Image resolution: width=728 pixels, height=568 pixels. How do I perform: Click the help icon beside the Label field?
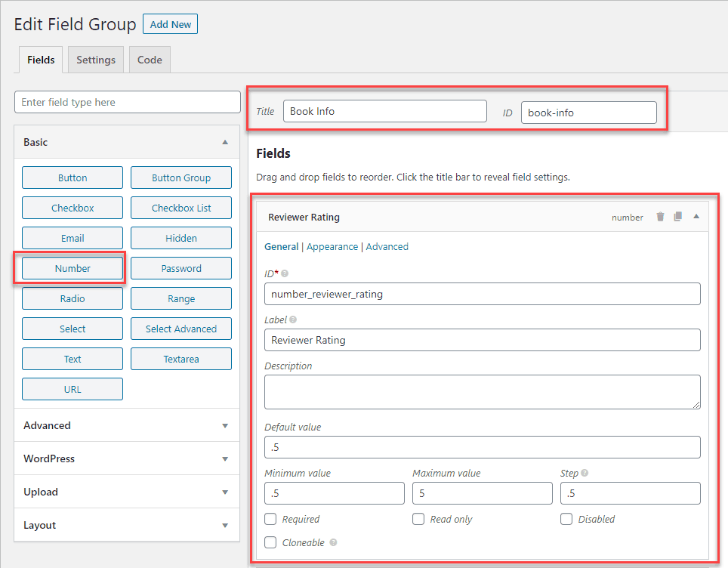pos(293,319)
